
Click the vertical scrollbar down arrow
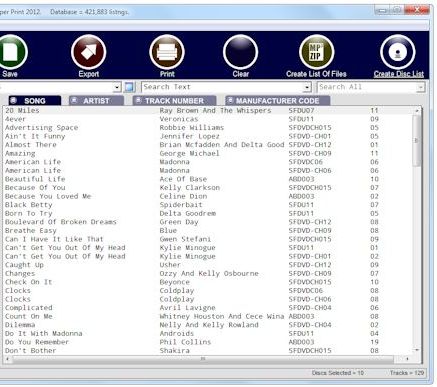point(417,350)
